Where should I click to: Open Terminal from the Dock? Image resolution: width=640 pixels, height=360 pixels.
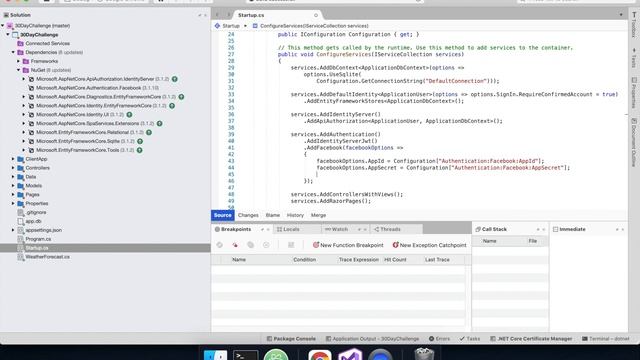(245, 355)
